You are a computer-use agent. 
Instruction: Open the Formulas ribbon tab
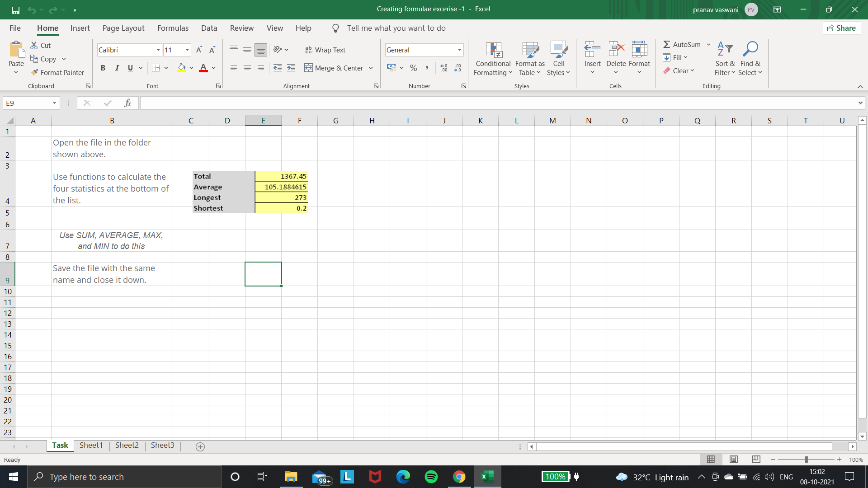pos(173,28)
